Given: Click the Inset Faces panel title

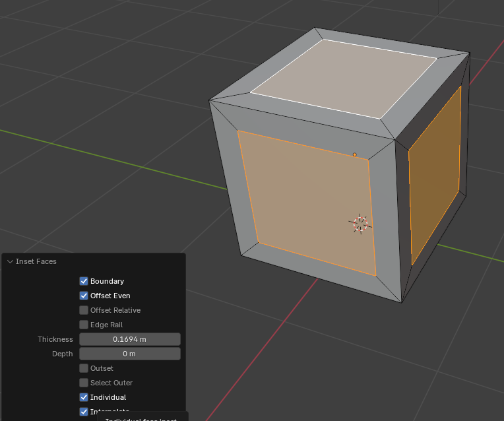Looking at the screenshot, I should [36, 261].
